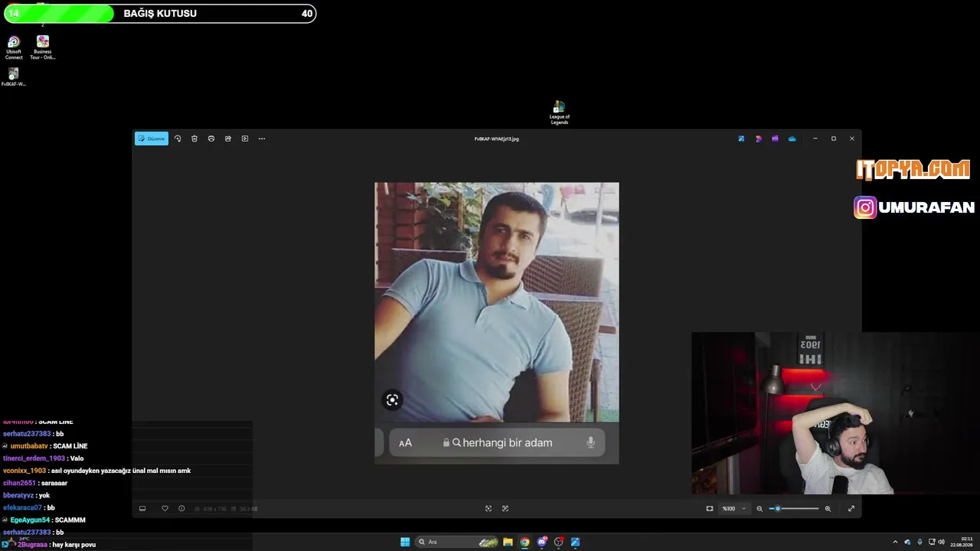
Task: Expand the hidden system tray icons chevron
Action: (895, 542)
